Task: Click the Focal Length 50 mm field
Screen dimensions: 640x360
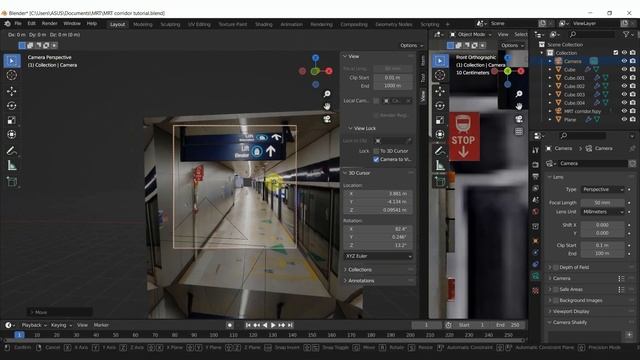Action: click(602, 203)
